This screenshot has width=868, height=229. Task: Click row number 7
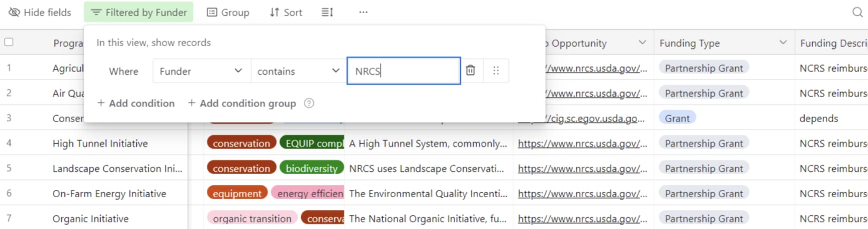pos(9,219)
